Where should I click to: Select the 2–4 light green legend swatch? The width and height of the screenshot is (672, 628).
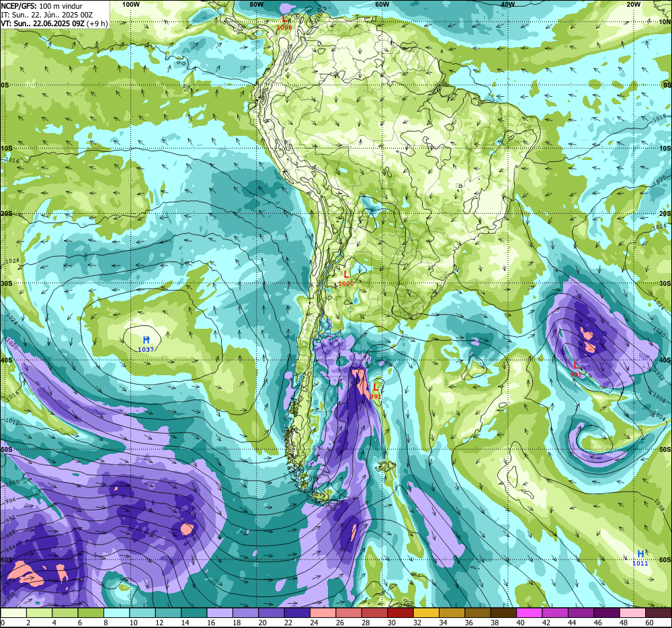coord(39,613)
